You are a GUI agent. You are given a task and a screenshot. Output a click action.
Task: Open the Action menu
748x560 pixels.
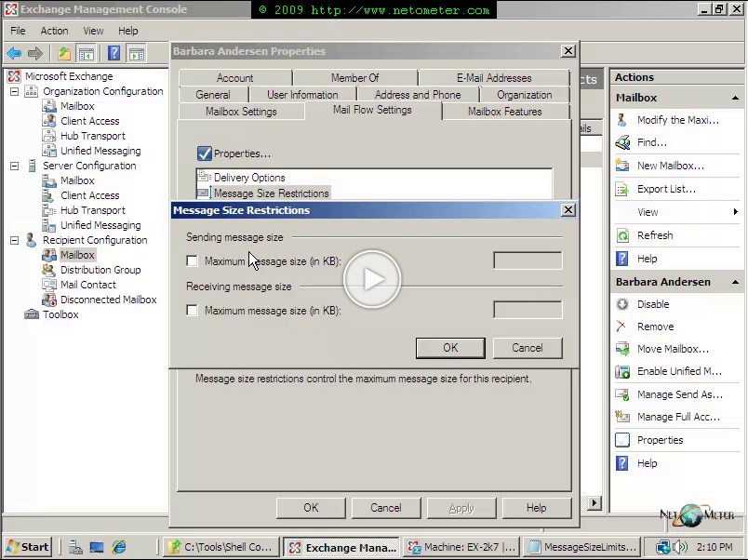(54, 31)
